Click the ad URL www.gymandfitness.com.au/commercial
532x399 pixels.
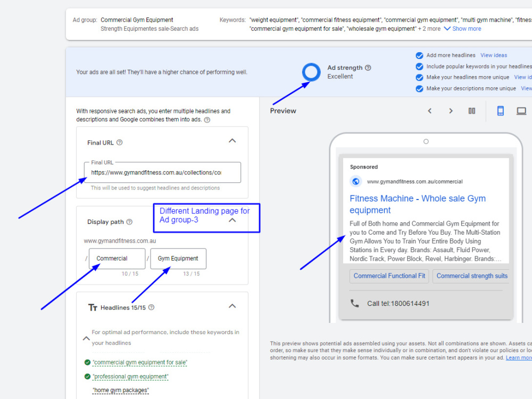[414, 181]
